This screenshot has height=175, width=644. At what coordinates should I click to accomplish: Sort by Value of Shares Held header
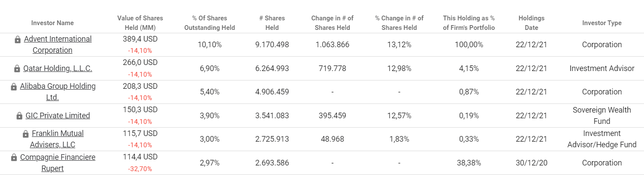[x=140, y=23]
